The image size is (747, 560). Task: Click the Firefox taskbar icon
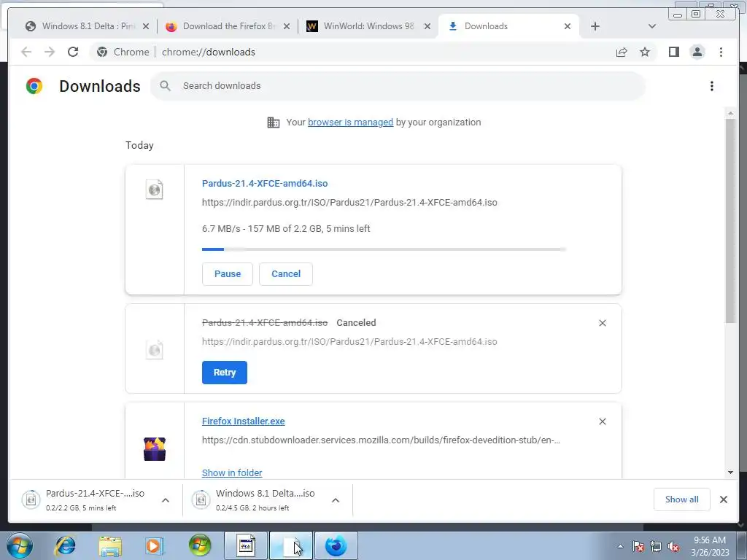(x=336, y=545)
